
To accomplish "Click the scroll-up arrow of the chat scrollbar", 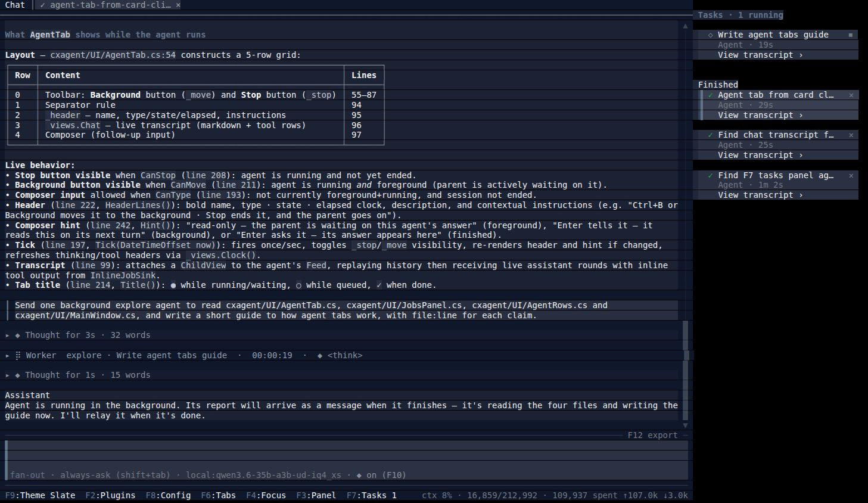I will coord(685,26).
